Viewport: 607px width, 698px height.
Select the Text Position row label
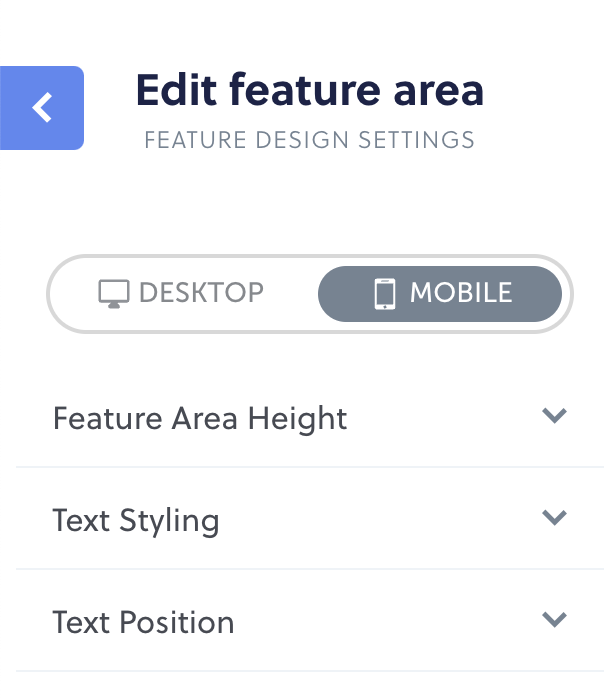[143, 622]
